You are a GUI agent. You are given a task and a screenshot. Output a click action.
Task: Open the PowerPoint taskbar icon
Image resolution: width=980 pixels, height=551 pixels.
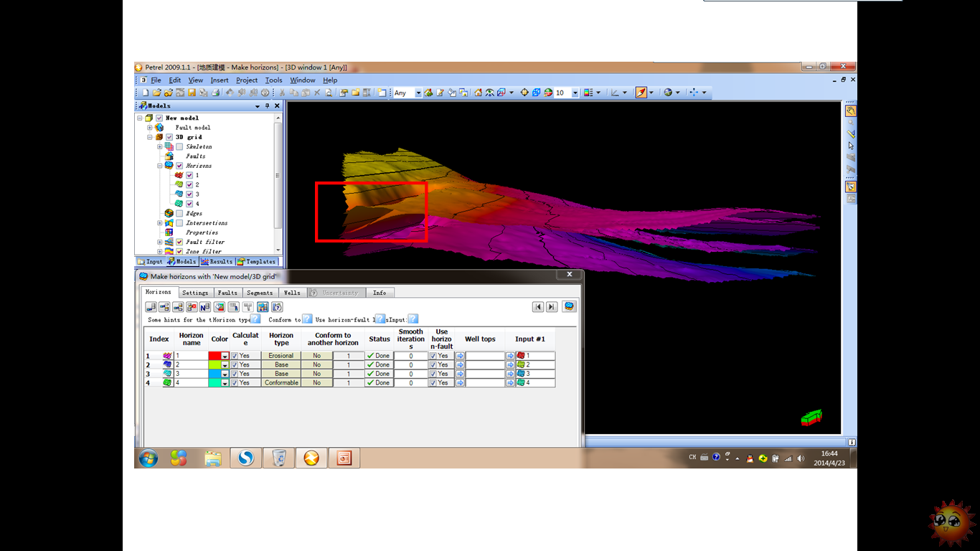click(x=344, y=458)
